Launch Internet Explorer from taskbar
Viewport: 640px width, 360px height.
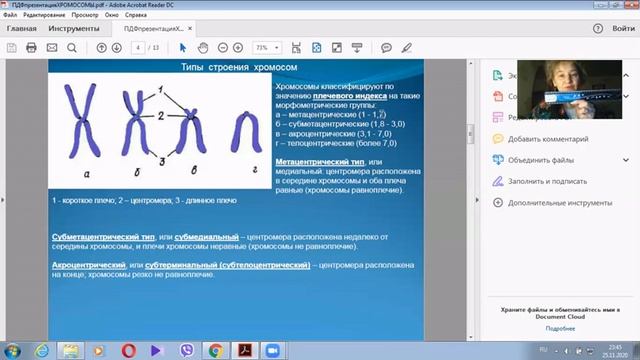pyautogui.click(x=42, y=351)
